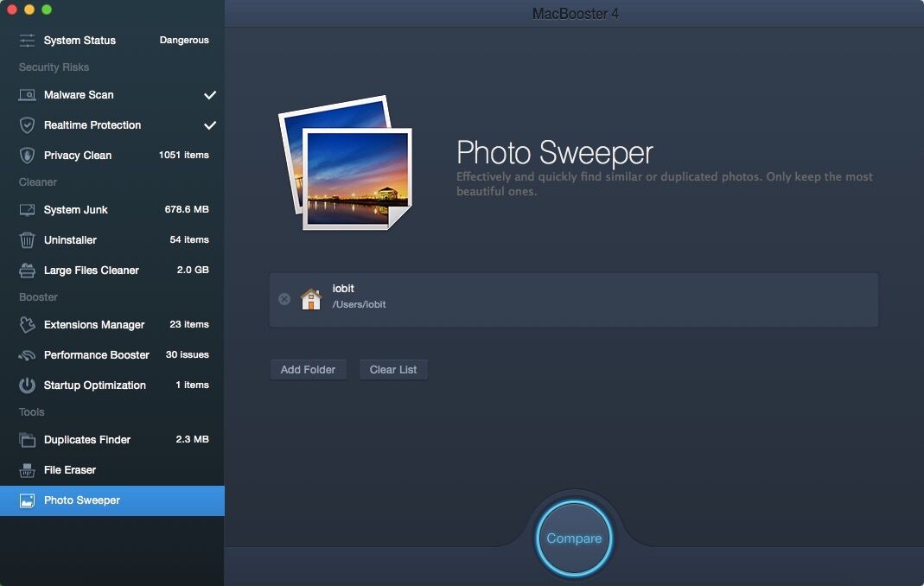Click the /Users/iobit path text
This screenshot has width=924, height=586.
pyautogui.click(x=359, y=305)
